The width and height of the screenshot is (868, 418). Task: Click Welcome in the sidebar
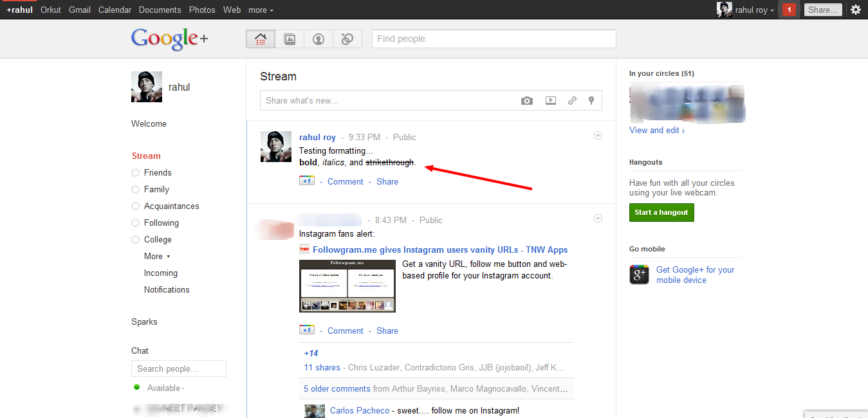(149, 123)
